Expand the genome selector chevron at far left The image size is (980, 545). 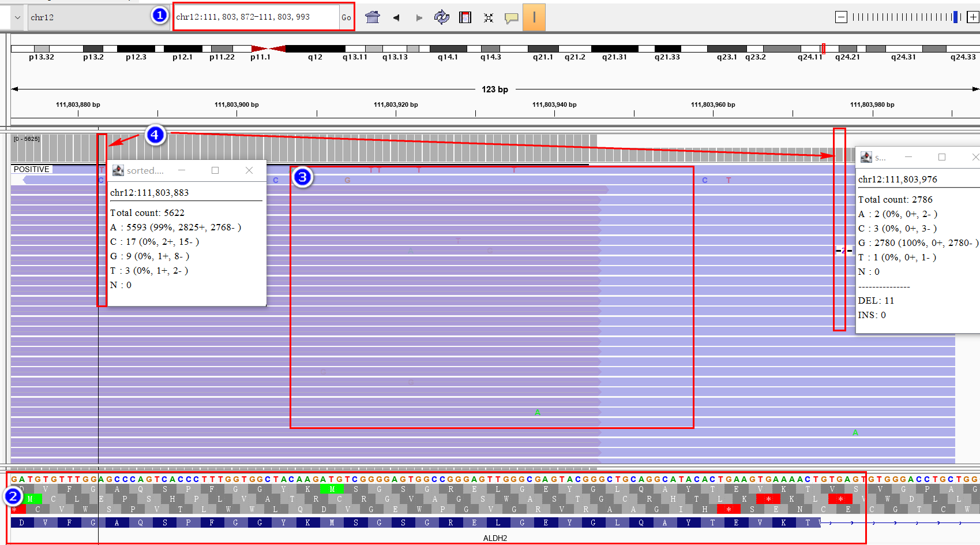tap(16, 17)
